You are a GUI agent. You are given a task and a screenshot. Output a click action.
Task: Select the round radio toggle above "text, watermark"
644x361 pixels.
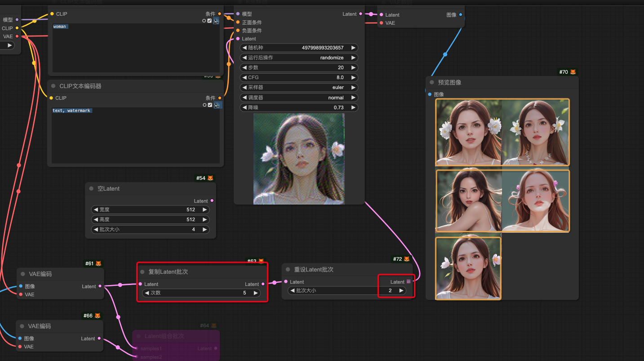click(204, 105)
